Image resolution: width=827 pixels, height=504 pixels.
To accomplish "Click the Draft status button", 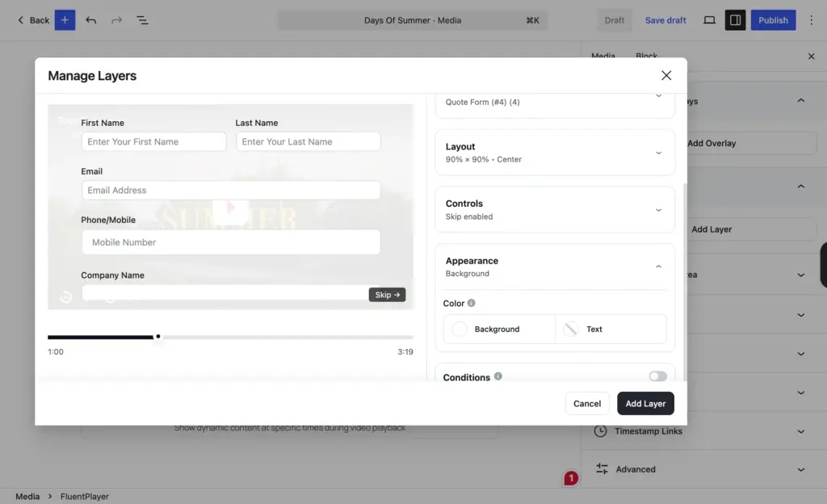I will tap(614, 20).
